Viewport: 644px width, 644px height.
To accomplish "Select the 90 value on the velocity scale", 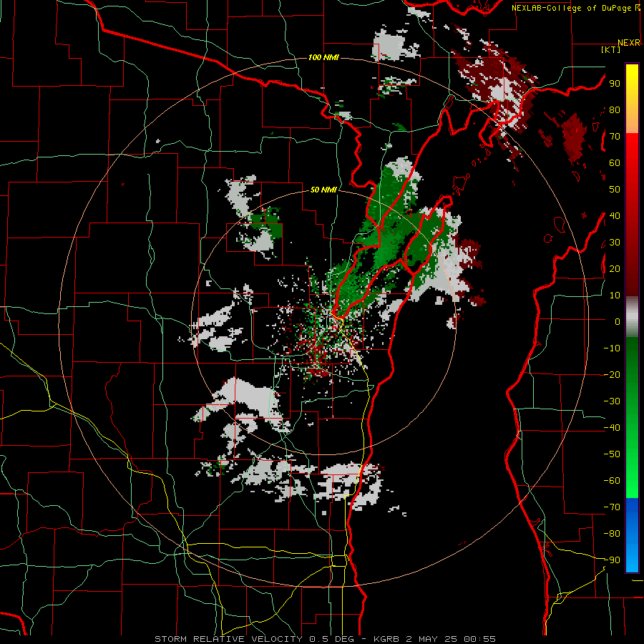I will pos(615,84).
